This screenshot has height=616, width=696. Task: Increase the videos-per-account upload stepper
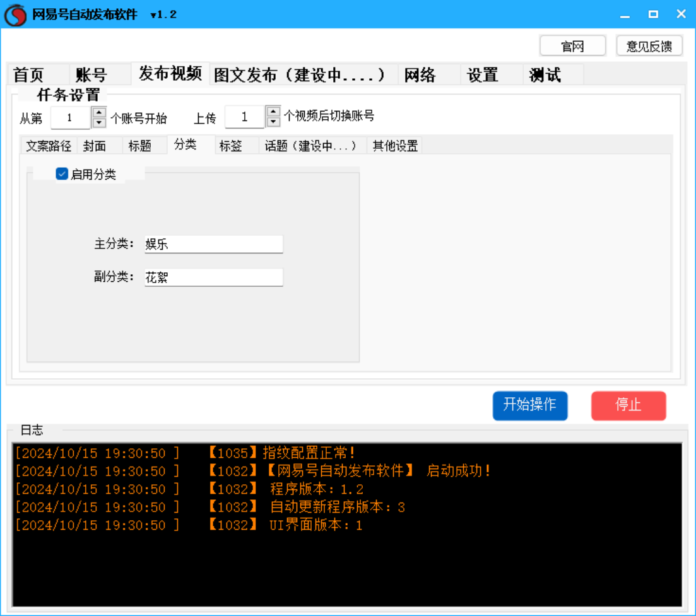pyautogui.click(x=273, y=112)
